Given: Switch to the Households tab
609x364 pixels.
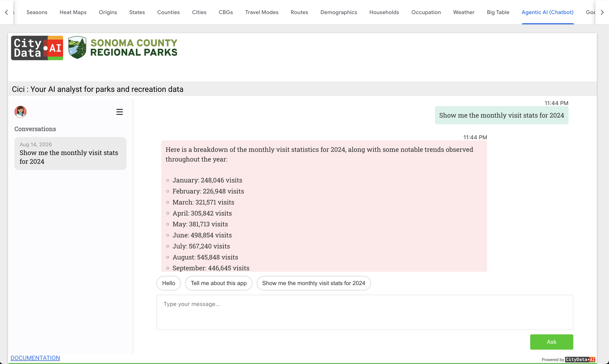Looking at the screenshot, I should tap(384, 12).
